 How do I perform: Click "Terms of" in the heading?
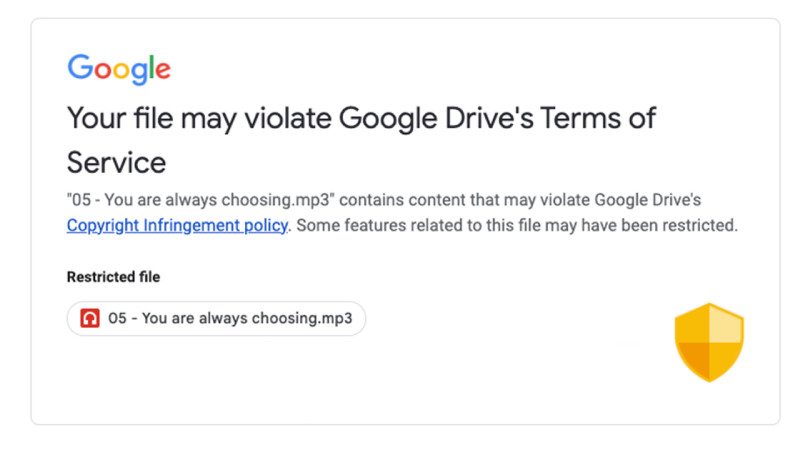point(598,118)
